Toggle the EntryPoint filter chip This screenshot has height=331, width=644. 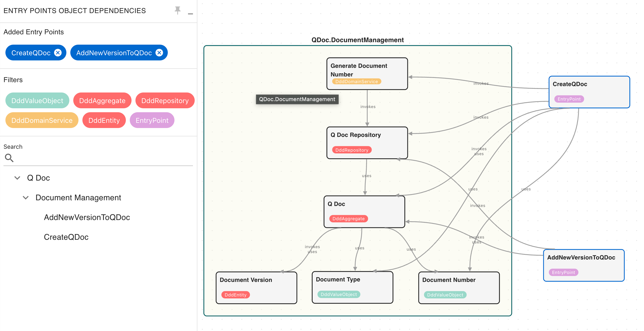[152, 120]
